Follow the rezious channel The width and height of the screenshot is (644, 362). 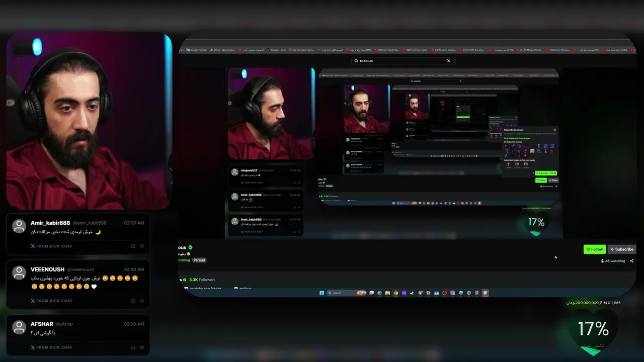pos(594,249)
